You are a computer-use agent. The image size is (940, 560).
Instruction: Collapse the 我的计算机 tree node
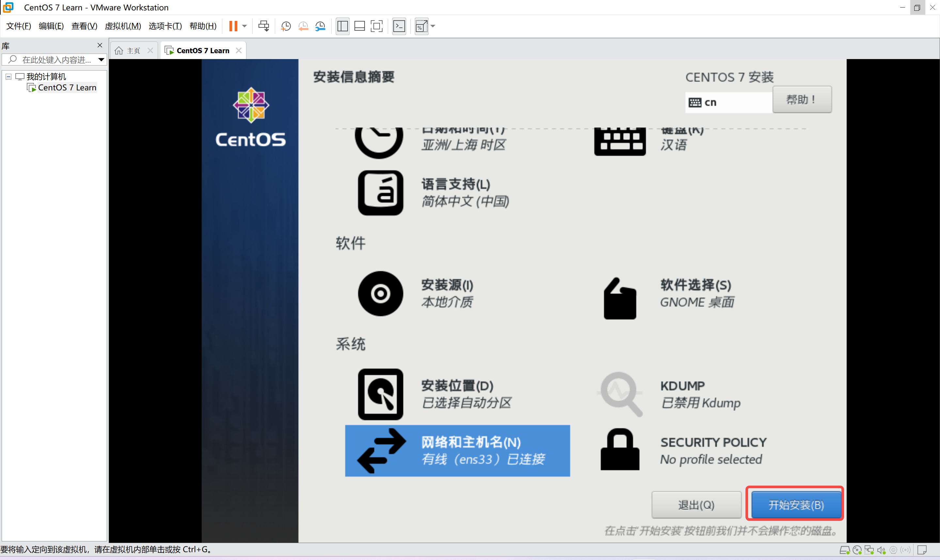(8, 77)
